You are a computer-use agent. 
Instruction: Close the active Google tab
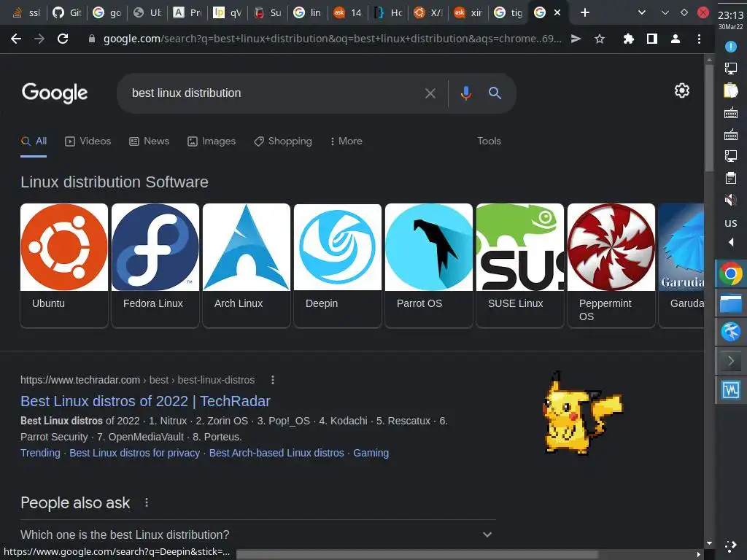tap(557, 13)
